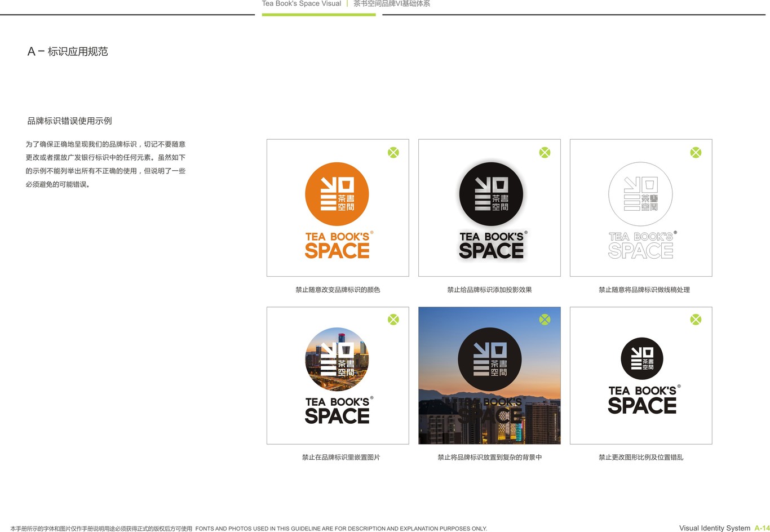Image resolution: width=770 pixels, height=532 pixels.
Task: Click header text Tea Book's Space Visual
Action: click(x=302, y=3)
